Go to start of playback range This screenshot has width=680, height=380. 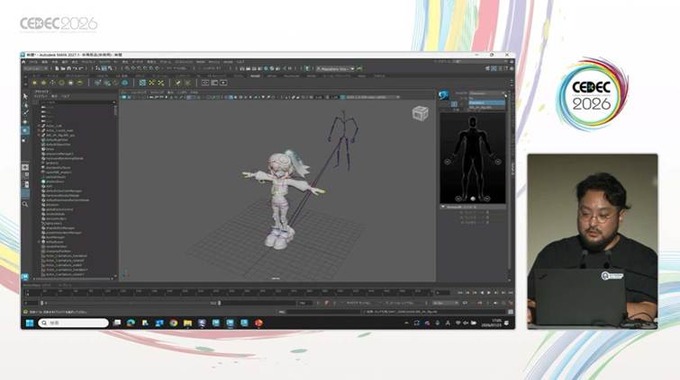click(x=461, y=293)
